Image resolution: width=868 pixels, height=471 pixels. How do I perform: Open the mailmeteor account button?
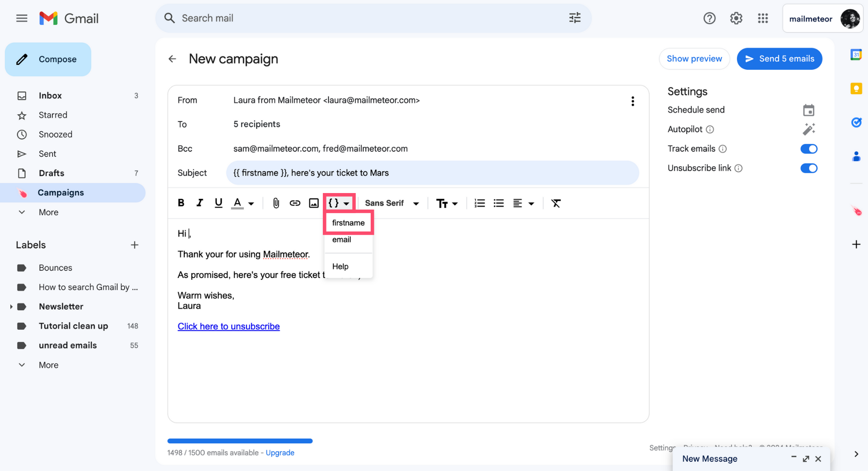(822, 18)
